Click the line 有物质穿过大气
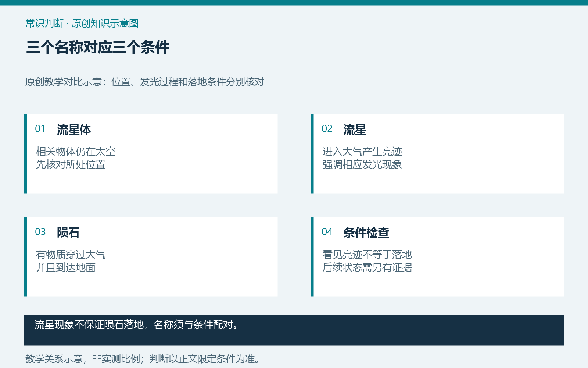 point(71,254)
